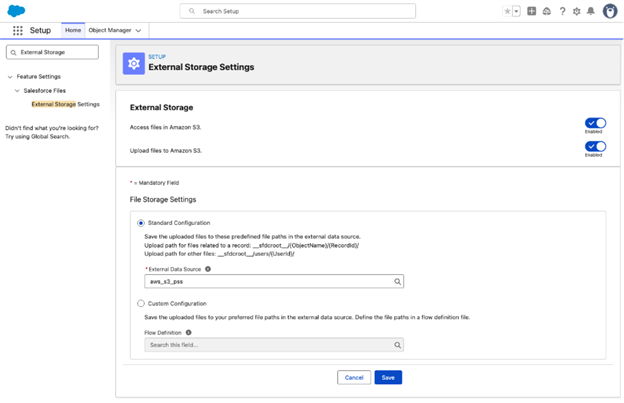Collapse the Salesforce Files tree node
Viewport: 624px width, 403px height.
tap(17, 91)
